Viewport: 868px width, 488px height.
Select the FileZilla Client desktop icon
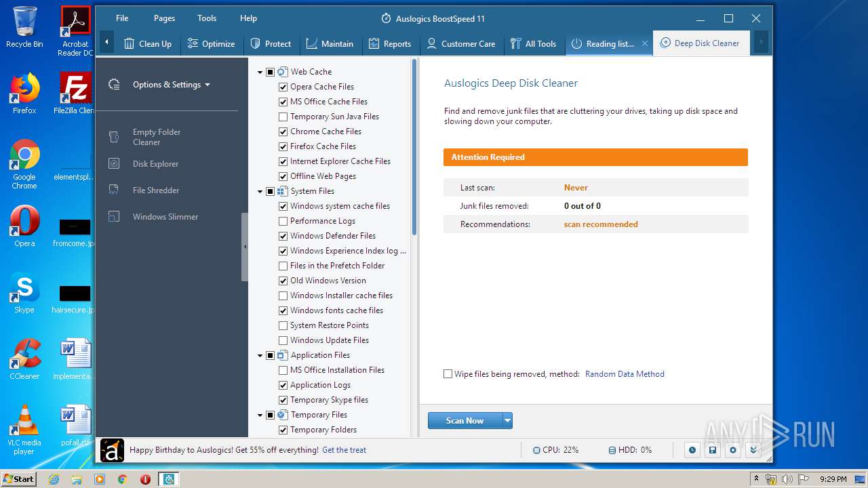tap(75, 94)
